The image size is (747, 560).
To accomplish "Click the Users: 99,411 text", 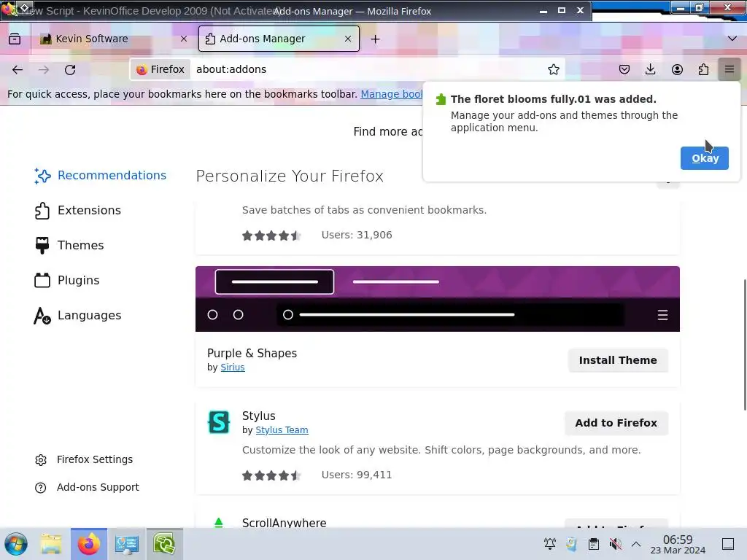I will click(x=356, y=475).
